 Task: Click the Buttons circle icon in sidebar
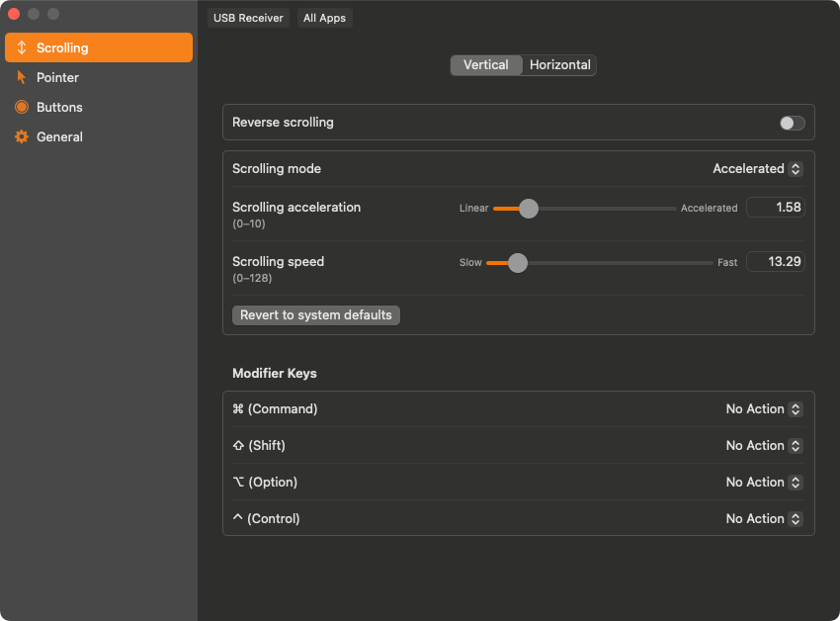click(x=22, y=107)
